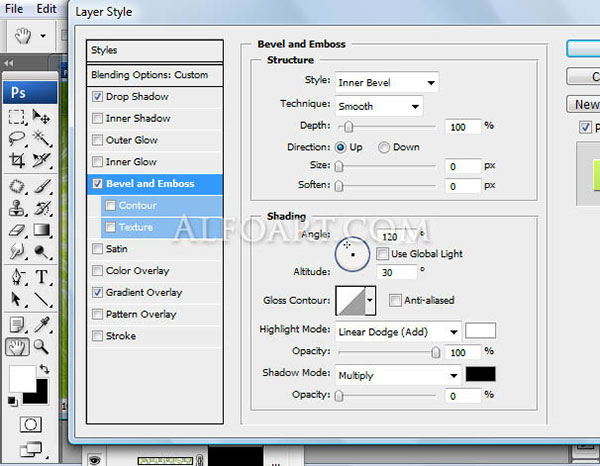Enable the Color Overlay style

point(98,271)
